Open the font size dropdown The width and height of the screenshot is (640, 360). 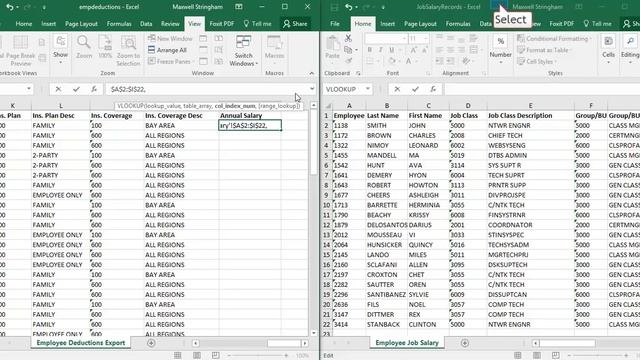[x=426, y=38]
